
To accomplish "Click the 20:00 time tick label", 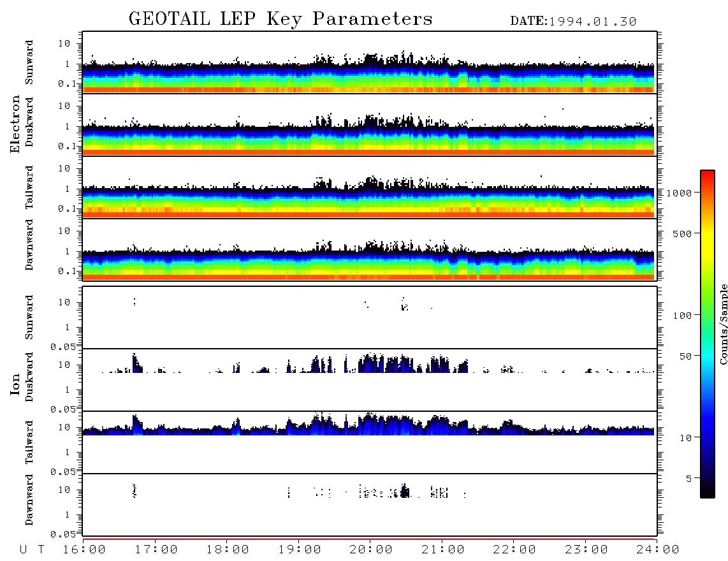I will point(371,550).
